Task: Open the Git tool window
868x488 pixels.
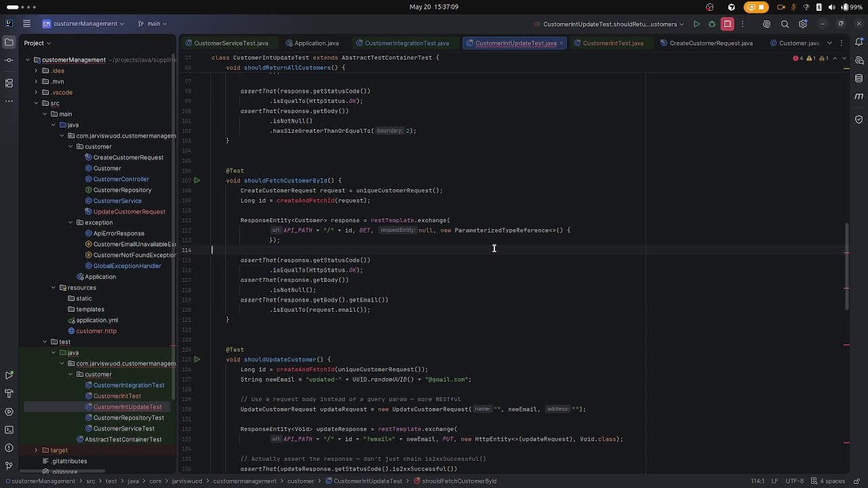Action: (x=9, y=466)
